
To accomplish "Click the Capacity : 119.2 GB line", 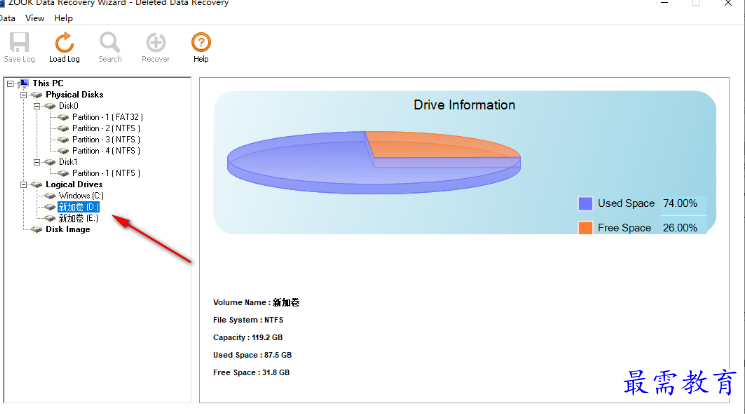I will (248, 337).
